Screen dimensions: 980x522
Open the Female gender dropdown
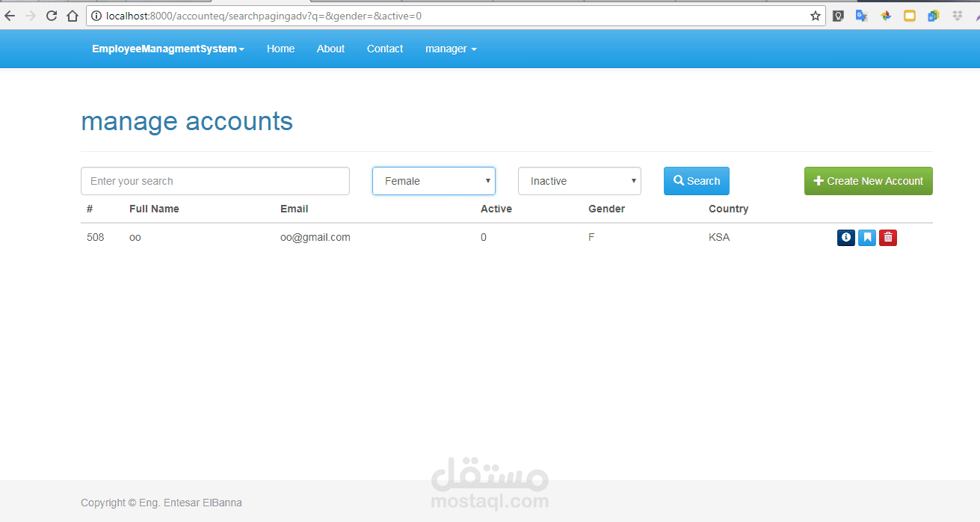click(x=434, y=181)
